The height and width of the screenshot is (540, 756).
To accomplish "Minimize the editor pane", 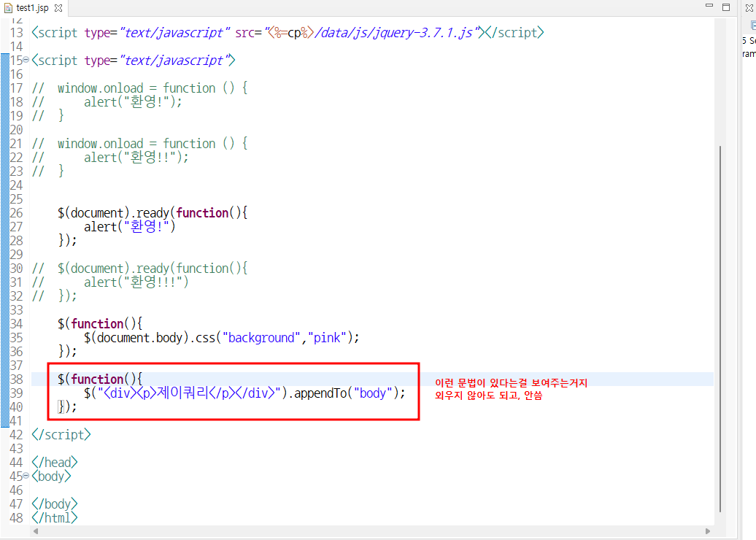I will point(709,6).
